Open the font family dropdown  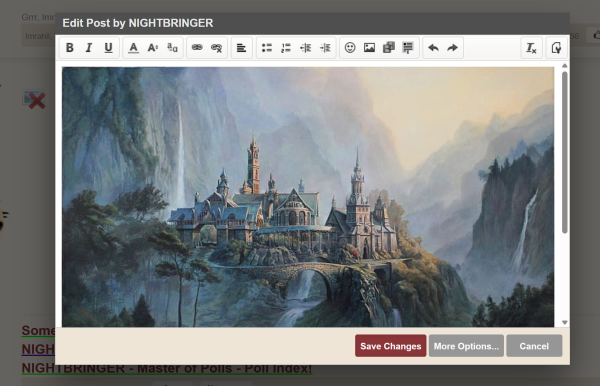point(172,48)
